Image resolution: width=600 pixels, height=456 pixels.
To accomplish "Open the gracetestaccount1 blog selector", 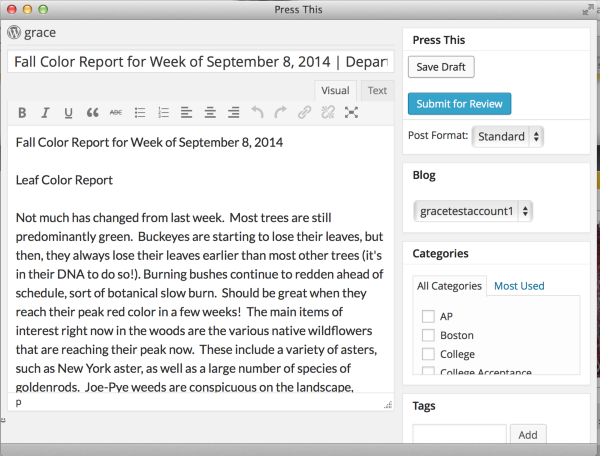I will (x=472, y=211).
